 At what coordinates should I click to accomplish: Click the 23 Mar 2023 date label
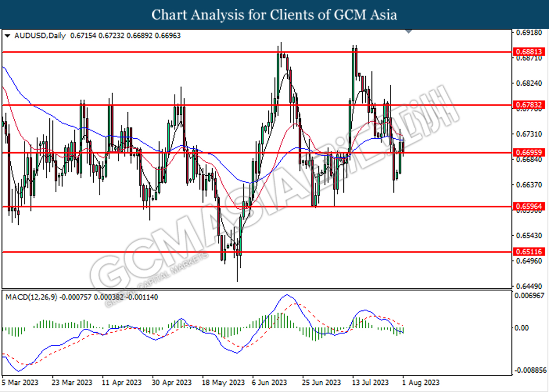[x=72, y=382]
